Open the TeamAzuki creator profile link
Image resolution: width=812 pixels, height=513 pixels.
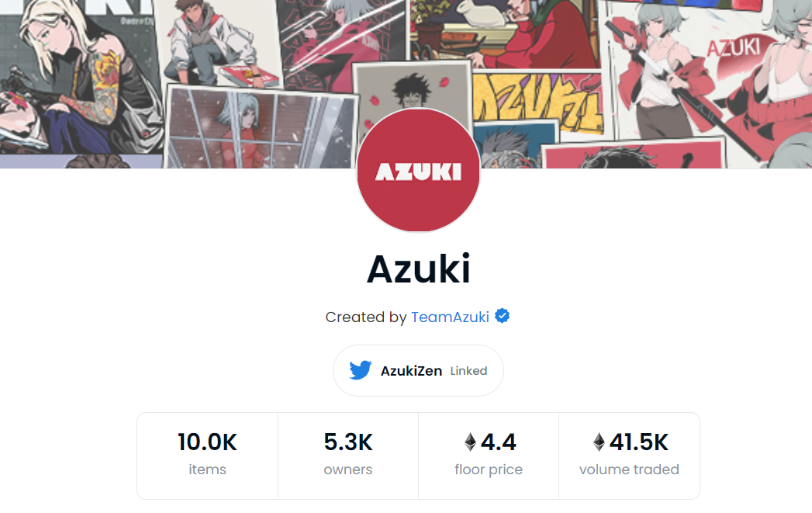pos(450,317)
